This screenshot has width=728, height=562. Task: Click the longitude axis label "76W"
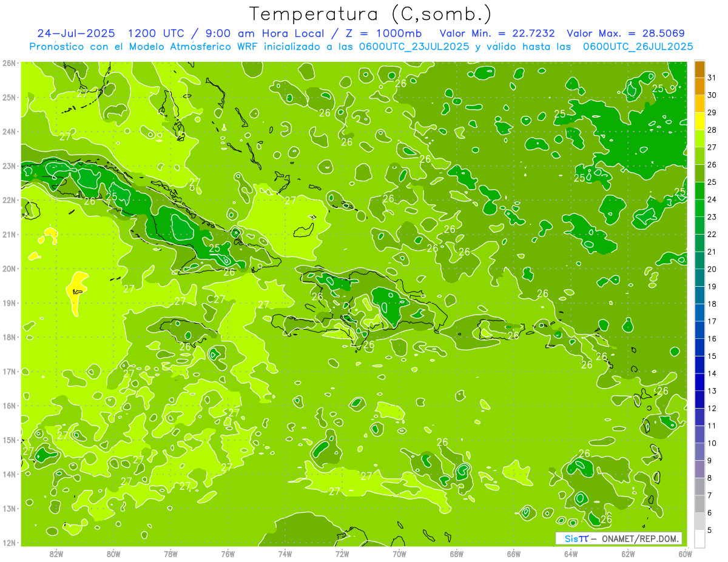coord(228,554)
